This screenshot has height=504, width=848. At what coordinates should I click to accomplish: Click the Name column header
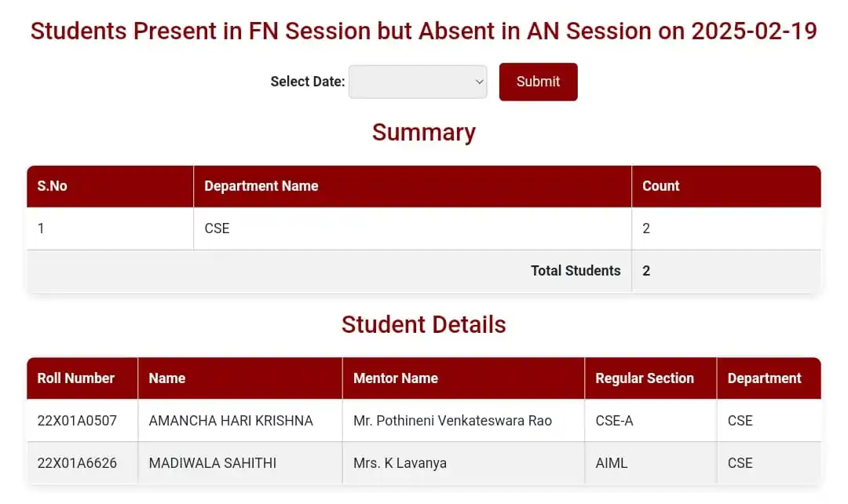point(240,378)
